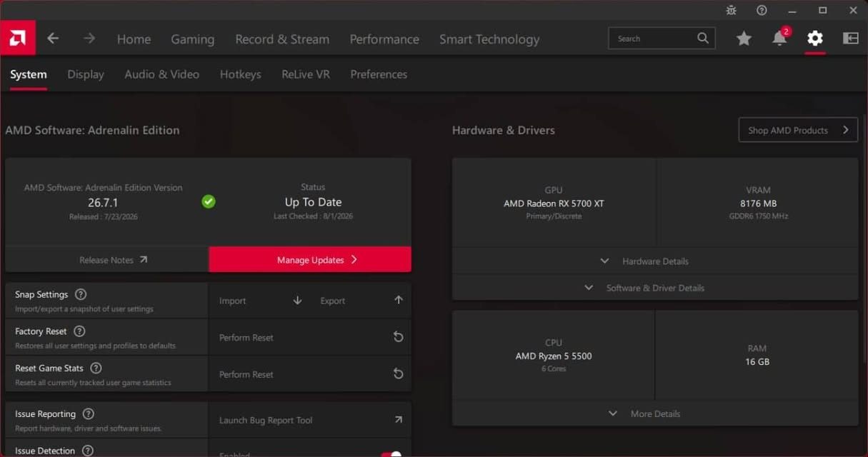The width and height of the screenshot is (868, 457).
Task: Click Last Checked date text
Action: click(313, 216)
